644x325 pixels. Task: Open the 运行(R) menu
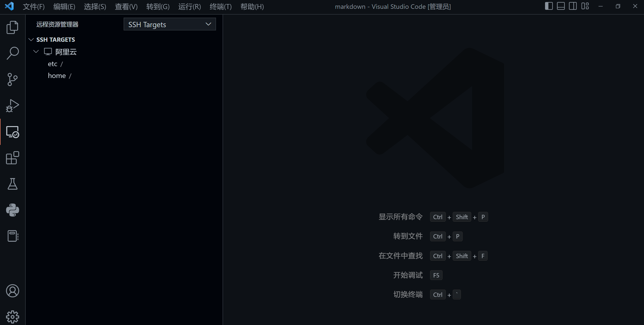(190, 7)
